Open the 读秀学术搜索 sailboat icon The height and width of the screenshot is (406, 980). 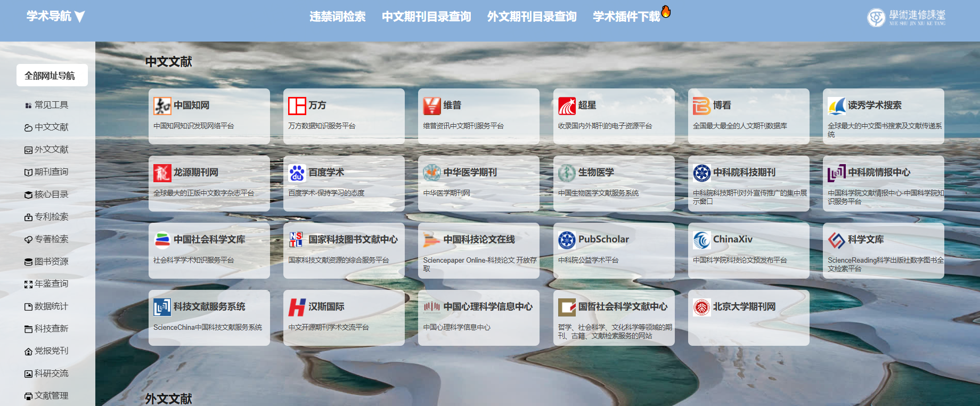coord(837,106)
